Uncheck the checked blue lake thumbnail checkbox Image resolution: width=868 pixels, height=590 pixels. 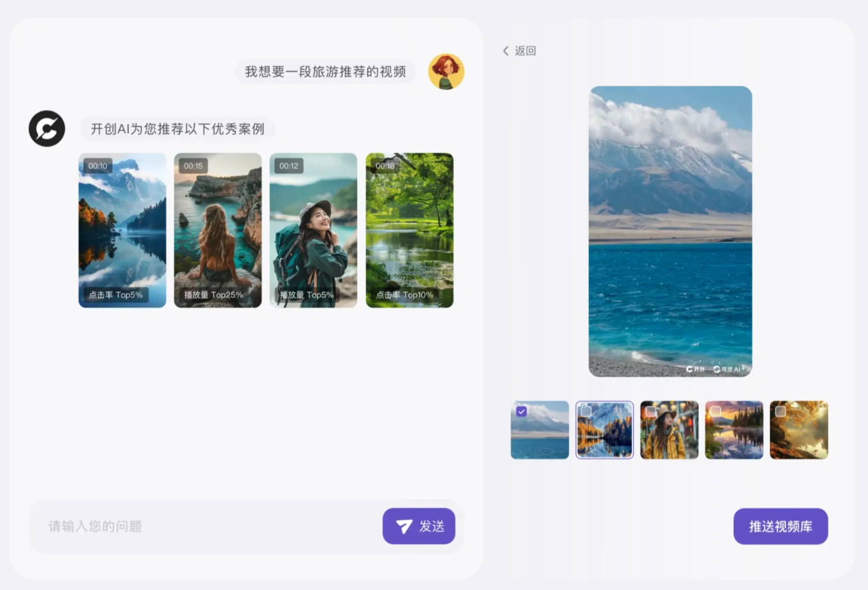[x=522, y=412]
